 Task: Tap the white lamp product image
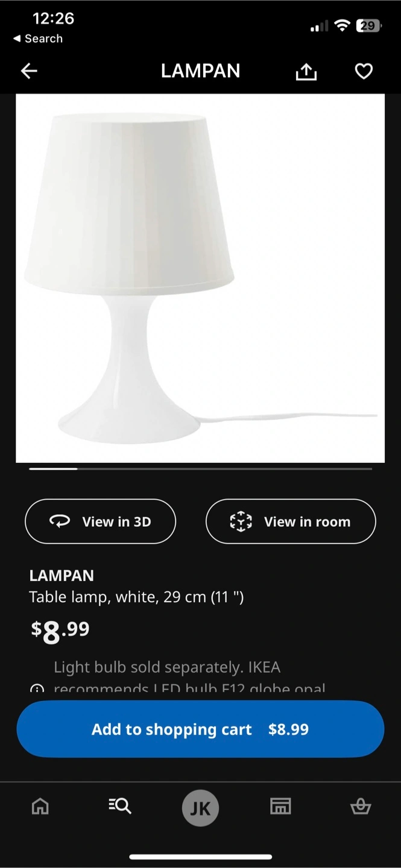[x=200, y=278]
